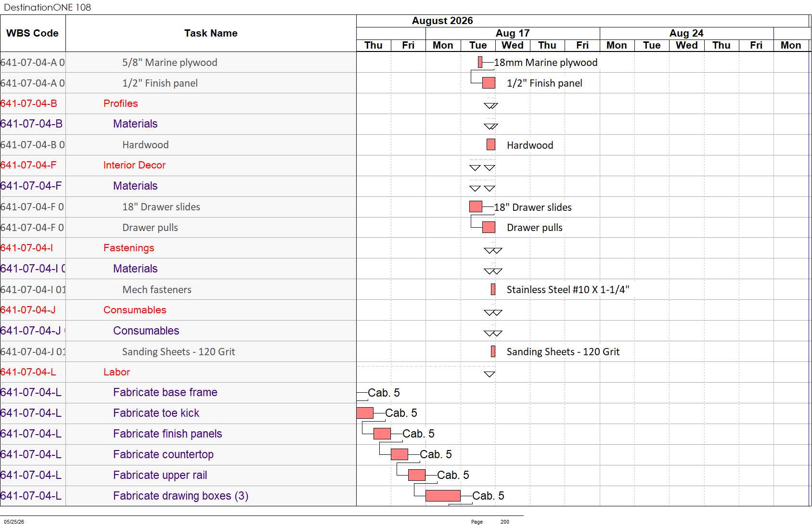Screen dimensions: 812x528
Task: Click the page number 200 in footer
Action: (504, 522)
